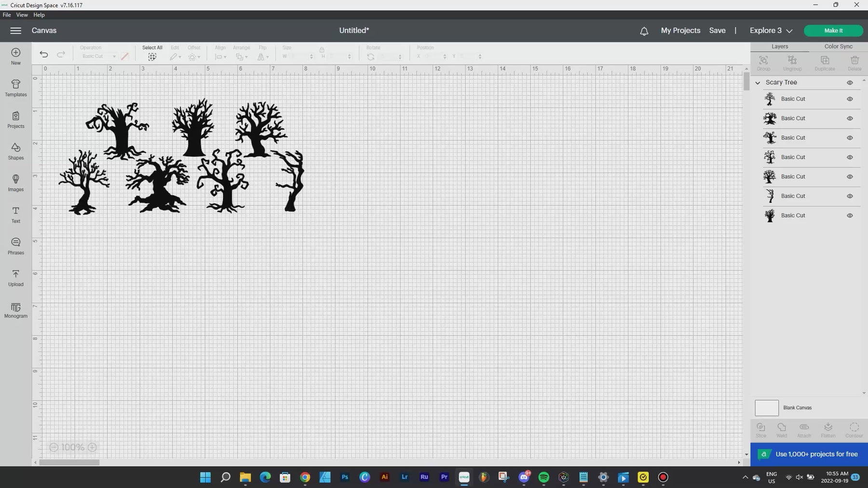Open the Explore 3 machine dropdown
868x488 pixels.
click(x=771, y=30)
